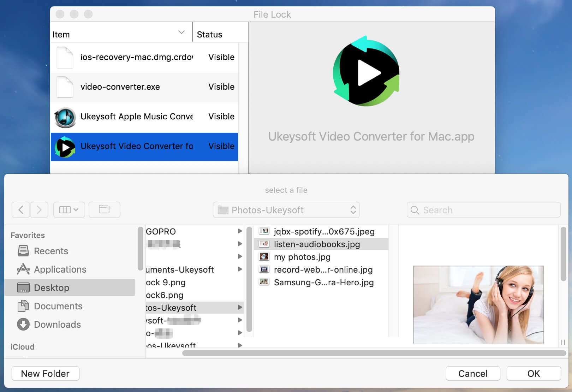Viewport: 572px width, 392px height.
Task: Click the Applications sidebar icon
Action: (x=23, y=269)
